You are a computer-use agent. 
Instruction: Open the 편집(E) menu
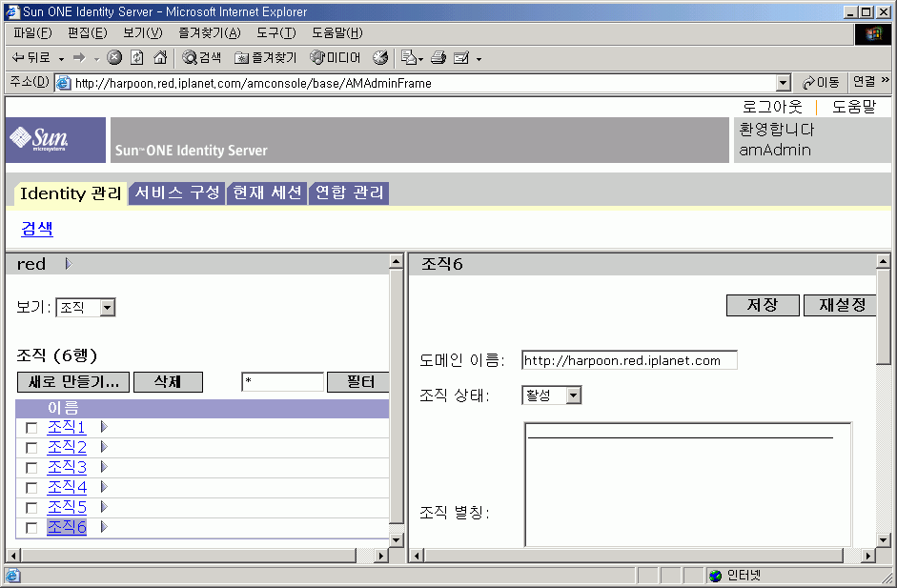[87, 33]
